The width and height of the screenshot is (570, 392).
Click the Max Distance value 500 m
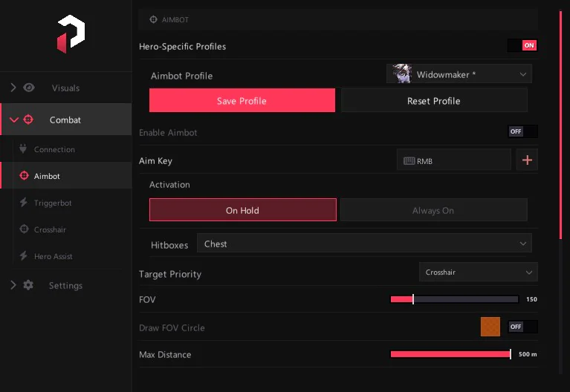click(528, 354)
